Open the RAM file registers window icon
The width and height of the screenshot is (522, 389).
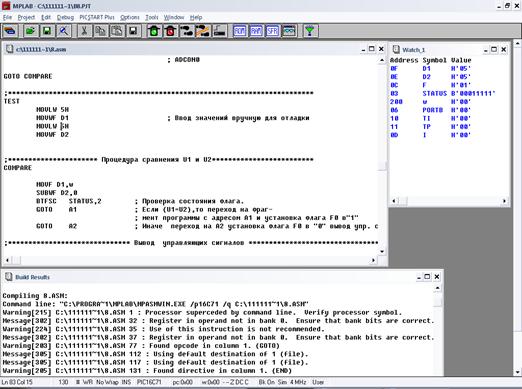pyautogui.click(x=256, y=31)
